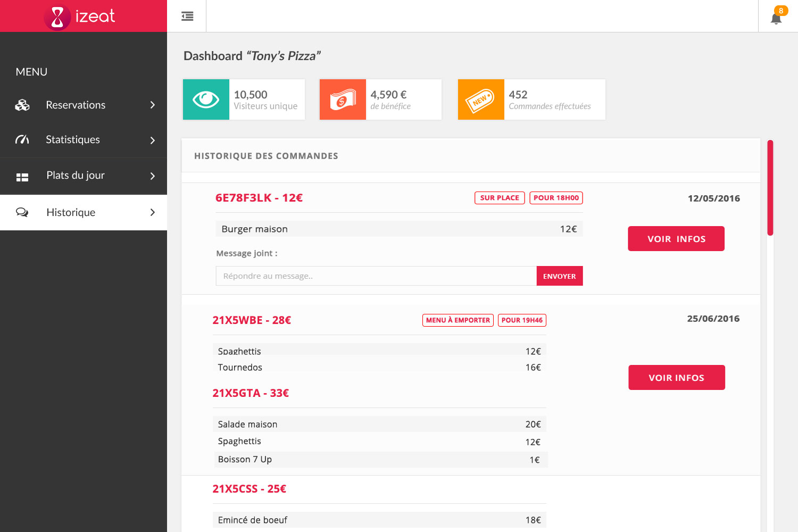Click the eye icon for unique visitors
Screen dimensions: 798x532
tap(206, 99)
